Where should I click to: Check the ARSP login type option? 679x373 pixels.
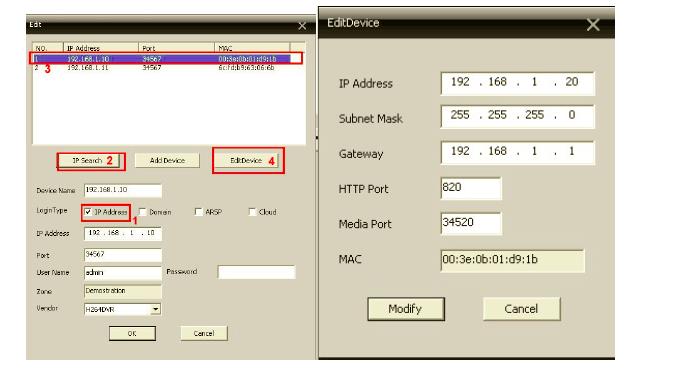198,212
